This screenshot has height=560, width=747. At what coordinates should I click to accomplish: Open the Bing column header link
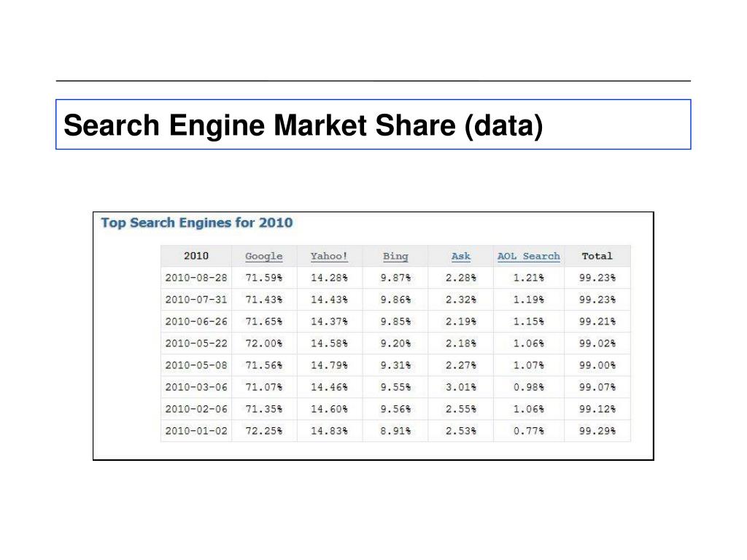pyautogui.click(x=395, y=256)
